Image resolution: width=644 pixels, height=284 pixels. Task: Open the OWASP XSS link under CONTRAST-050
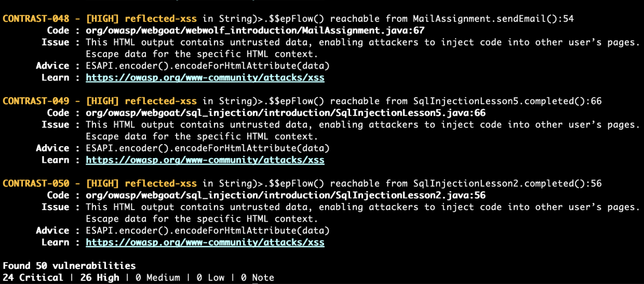tap(205, 242)
